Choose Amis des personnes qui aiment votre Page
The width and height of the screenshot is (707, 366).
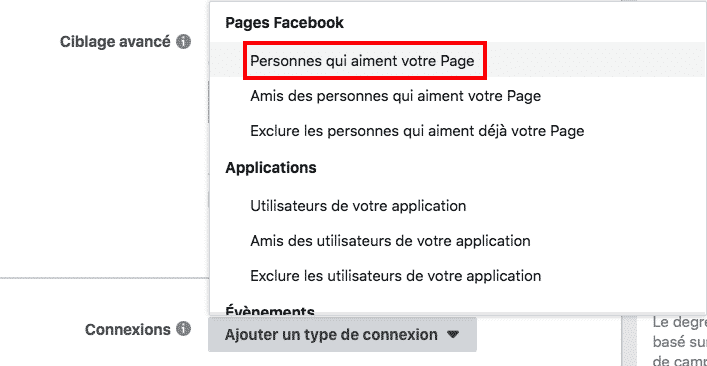click(x=457, y=96)
